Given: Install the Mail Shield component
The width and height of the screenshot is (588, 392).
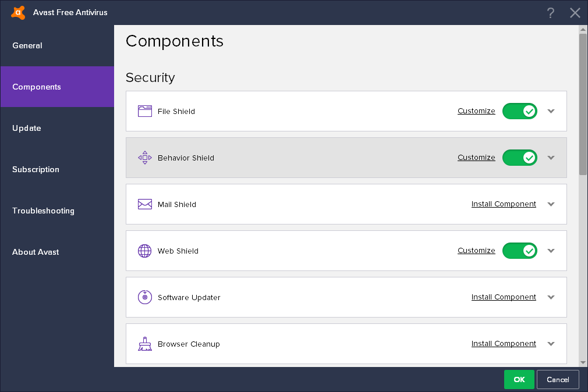Looking at the screenshot, I should point(504,204).
